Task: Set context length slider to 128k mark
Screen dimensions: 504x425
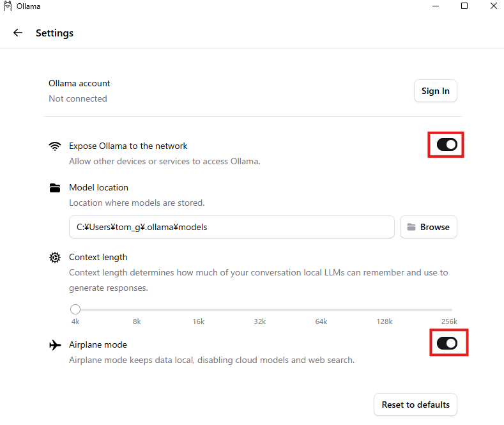Action: 385,309
